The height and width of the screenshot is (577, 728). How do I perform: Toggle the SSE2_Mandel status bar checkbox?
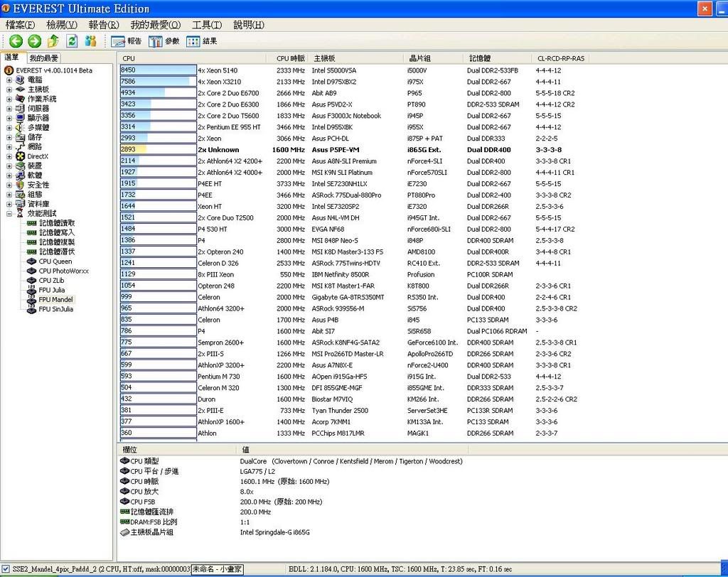coord(6,568)
